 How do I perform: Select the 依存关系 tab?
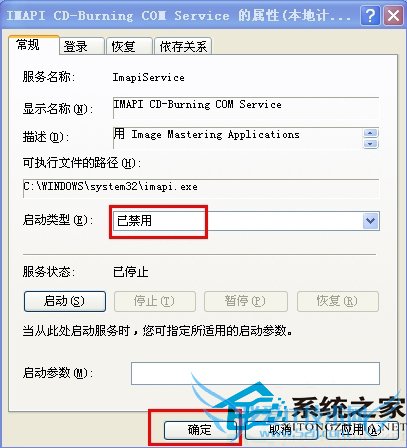[x=183, y=46]
